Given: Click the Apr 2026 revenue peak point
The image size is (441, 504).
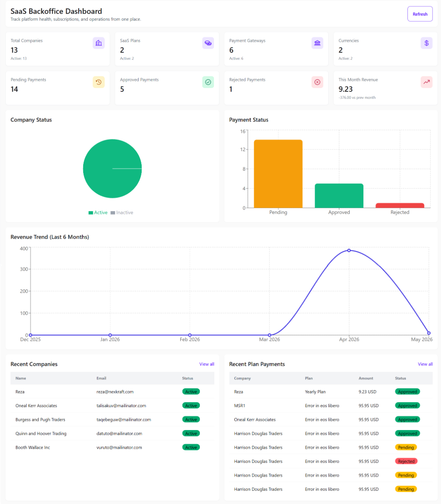Looking at the screenshot, I should (349, 251).
